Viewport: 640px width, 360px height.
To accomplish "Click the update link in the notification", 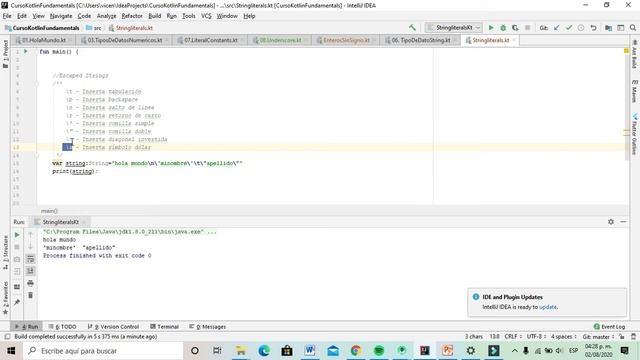I will click(548, 307).
